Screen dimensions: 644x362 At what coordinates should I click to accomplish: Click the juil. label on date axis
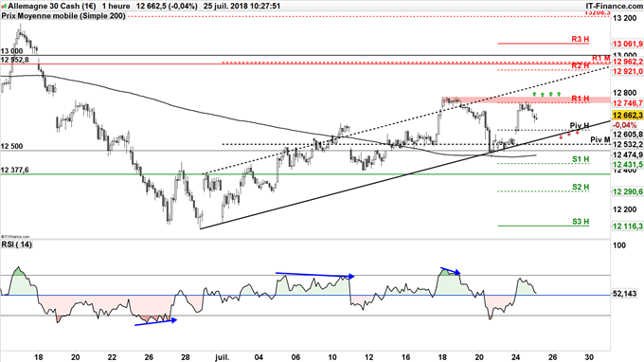pos(222,357)
